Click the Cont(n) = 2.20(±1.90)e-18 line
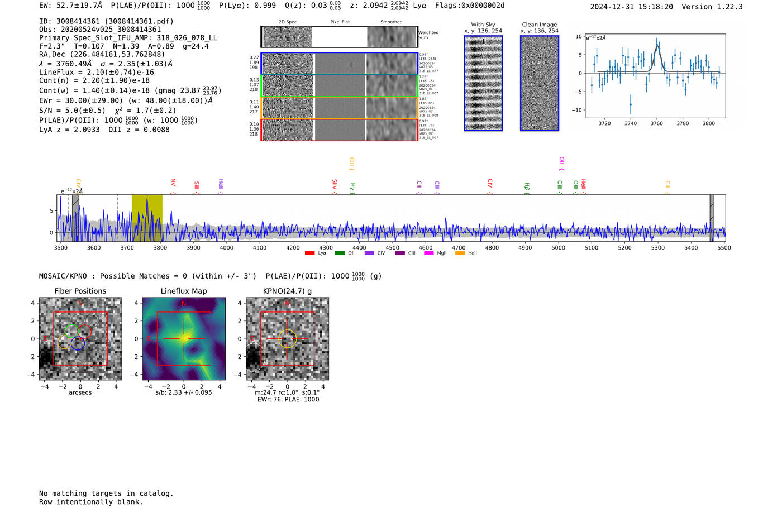Screen dimensions: 782x532 pos(94,80)
